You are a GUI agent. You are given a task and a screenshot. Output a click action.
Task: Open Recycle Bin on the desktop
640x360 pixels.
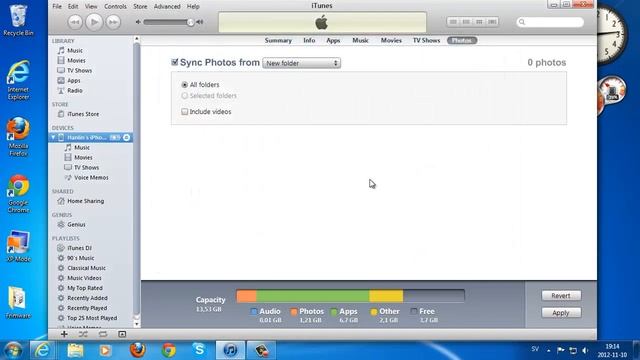point(18,20)
